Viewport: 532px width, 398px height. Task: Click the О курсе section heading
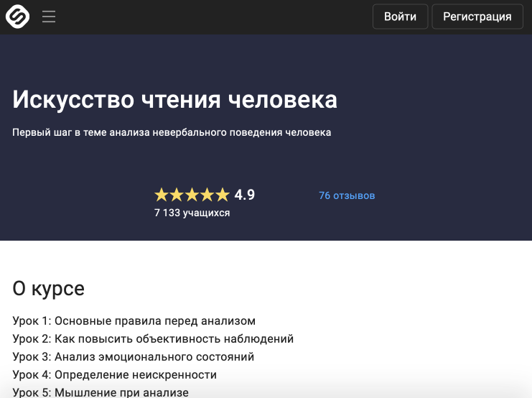(49, 289)
